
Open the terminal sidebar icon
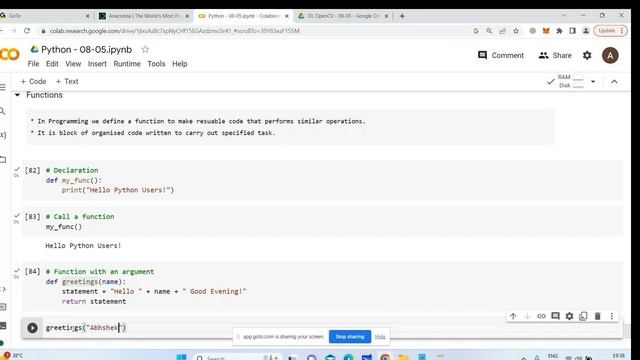tap(3, 325)
